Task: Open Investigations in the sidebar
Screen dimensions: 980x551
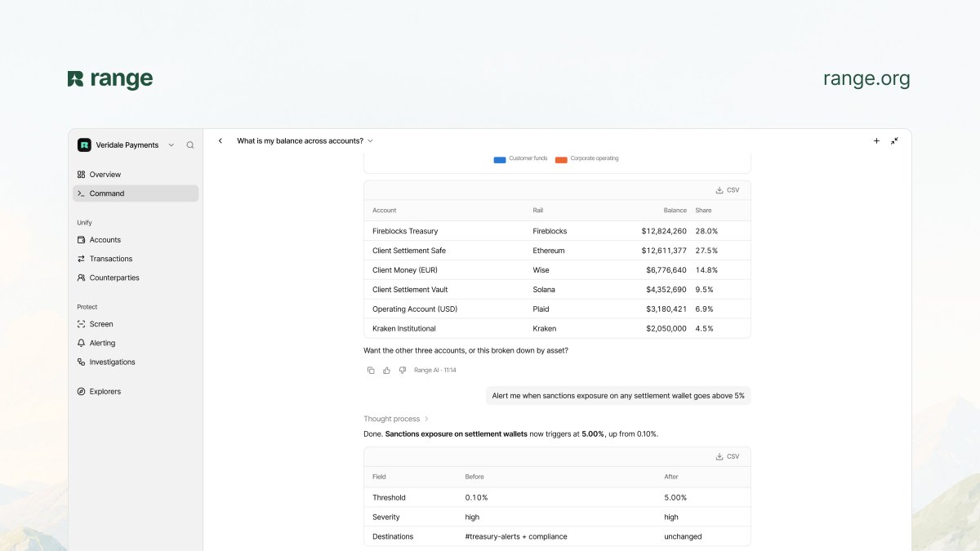Action: pyautogui.click(x=136, y=362)
